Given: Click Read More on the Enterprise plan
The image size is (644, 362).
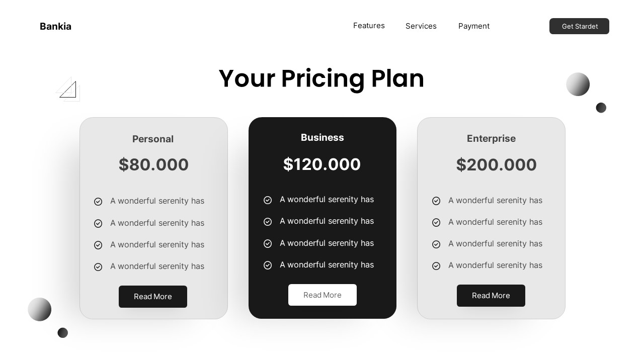Looking at the screenshot, I should click(x=491, y=296).
